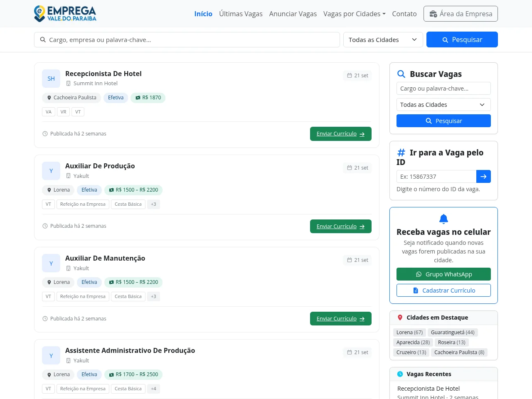Click the VA benefit tag
The height and width of the screenshot is (399, 532).
pos(49,112)
